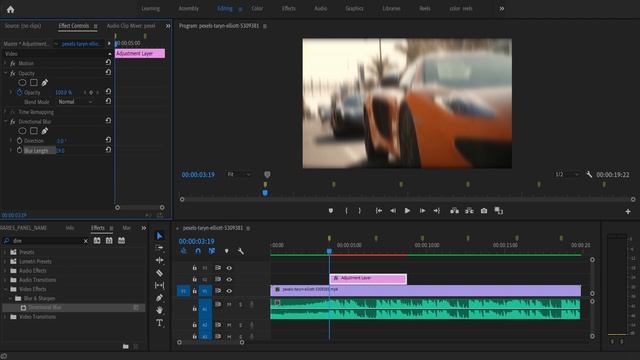Image resolution: width=640 pixels, height=360 pixels.
Task: Open playback resolution 1/2 dropdown
Action: coord(567,174)
